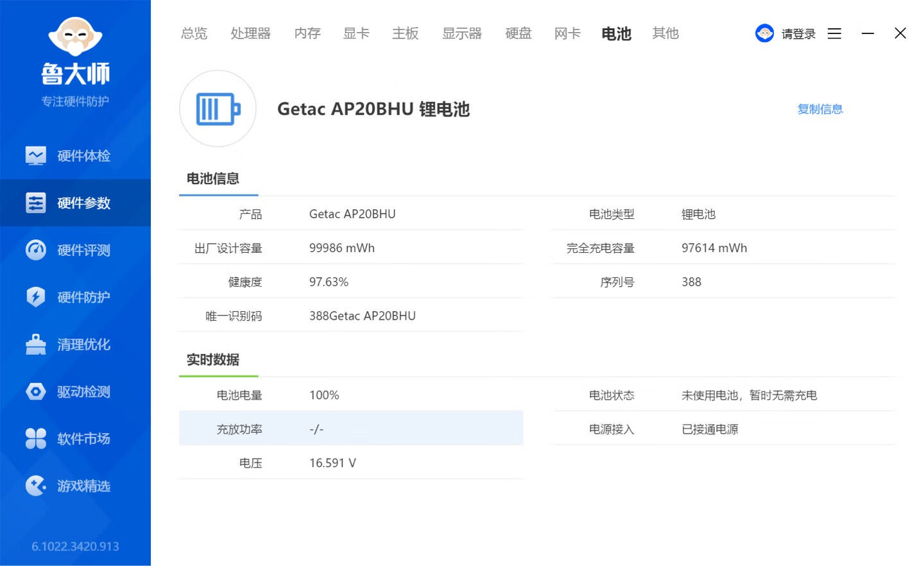This screenshot has width=924, height=566.
Task: Open the hamburger main menu
Action: coord(834,33)
